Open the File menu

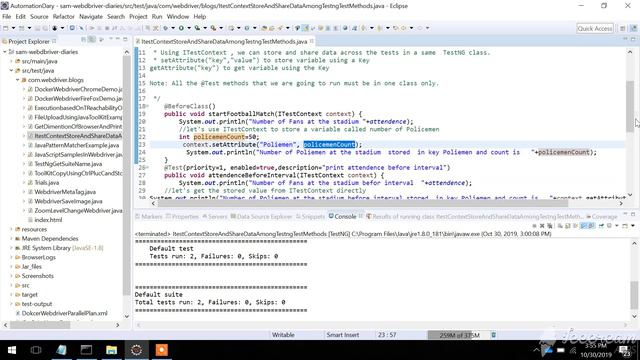[7, 17]
